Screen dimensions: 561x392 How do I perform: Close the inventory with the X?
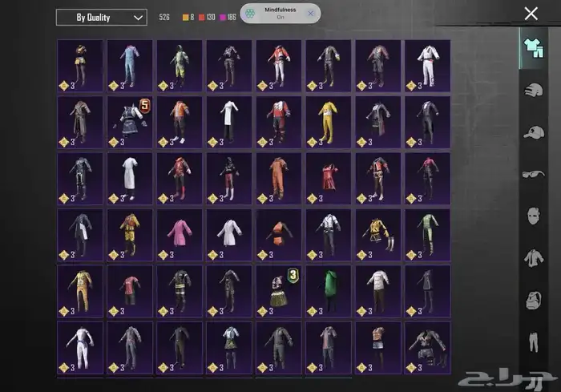[x=531, y=14]
